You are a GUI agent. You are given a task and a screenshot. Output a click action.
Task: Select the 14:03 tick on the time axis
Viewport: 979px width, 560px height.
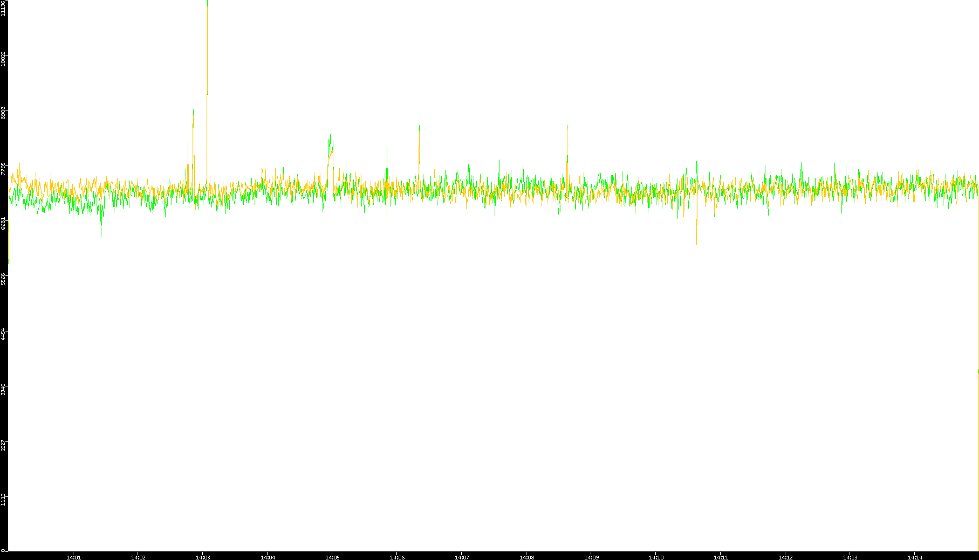click(x=203, y=557)
